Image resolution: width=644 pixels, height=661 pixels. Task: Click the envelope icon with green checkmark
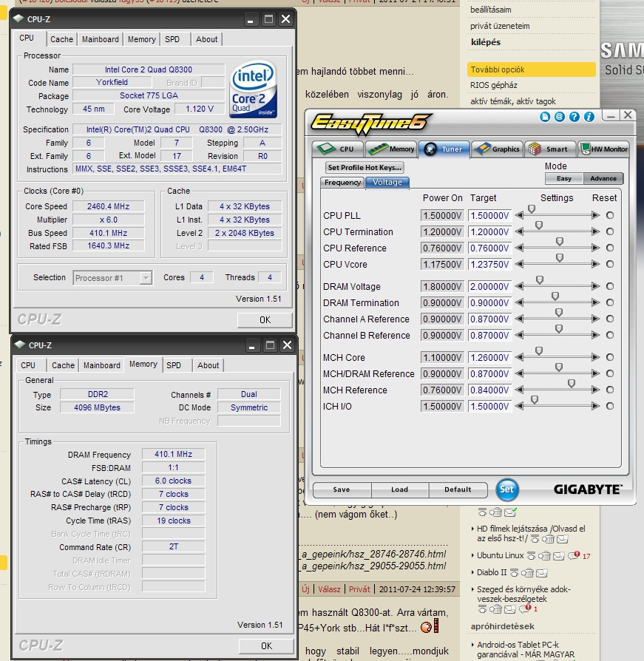(x=511, y=512)
